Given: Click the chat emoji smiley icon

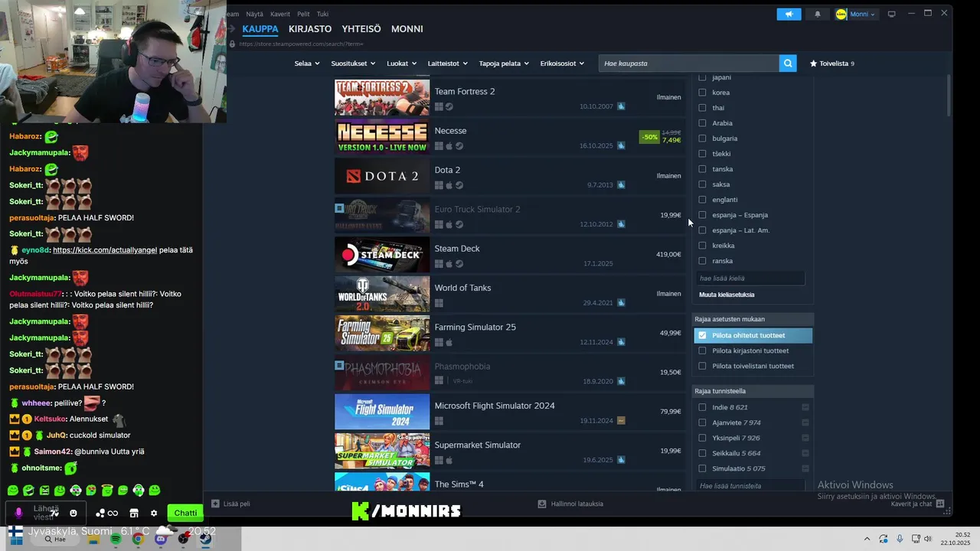Looking at the screenshot, I should pyautogui.click(x=73, y=514).
